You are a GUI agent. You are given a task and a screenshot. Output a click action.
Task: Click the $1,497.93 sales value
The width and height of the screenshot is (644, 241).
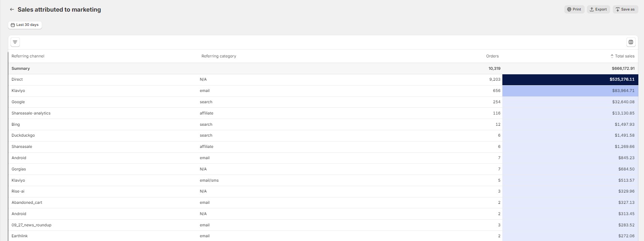coord(624,124)
